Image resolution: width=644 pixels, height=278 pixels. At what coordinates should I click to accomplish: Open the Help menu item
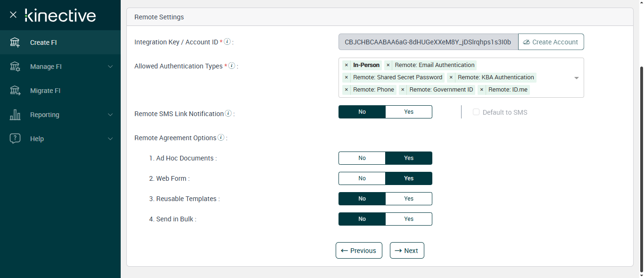37,139
